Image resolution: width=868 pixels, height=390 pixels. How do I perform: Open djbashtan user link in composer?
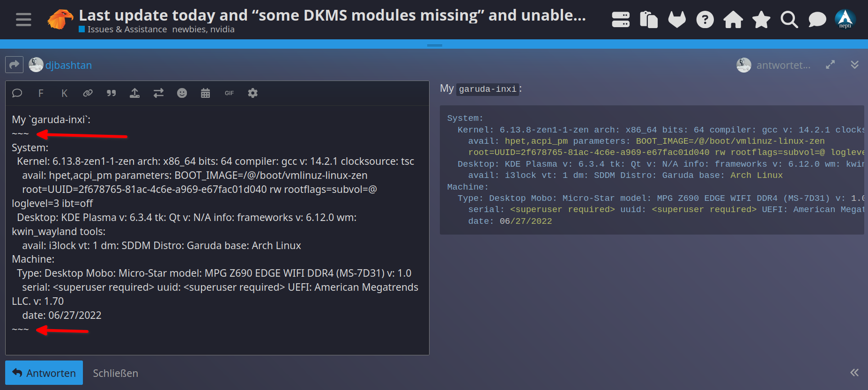tap(68, 65)
